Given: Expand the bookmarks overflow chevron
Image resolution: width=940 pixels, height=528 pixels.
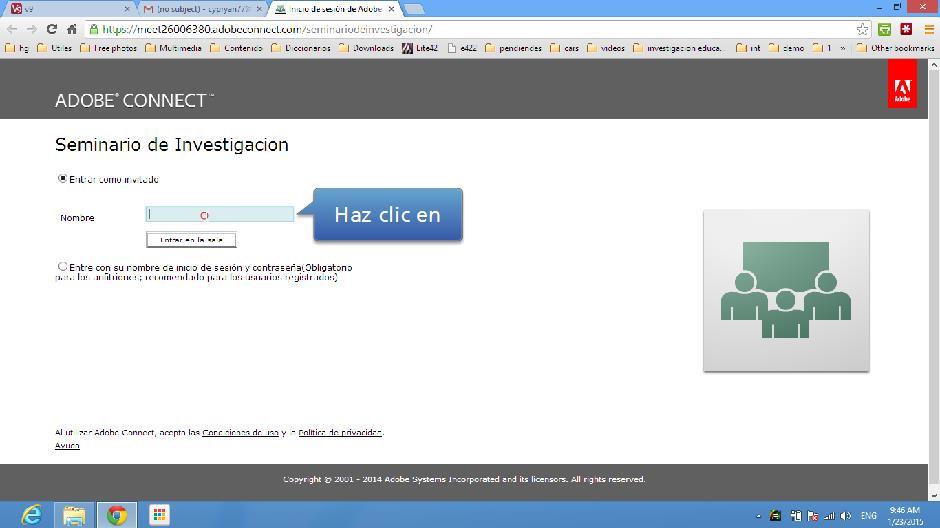Looking at the screenshot, I should (x=842, y=48).
